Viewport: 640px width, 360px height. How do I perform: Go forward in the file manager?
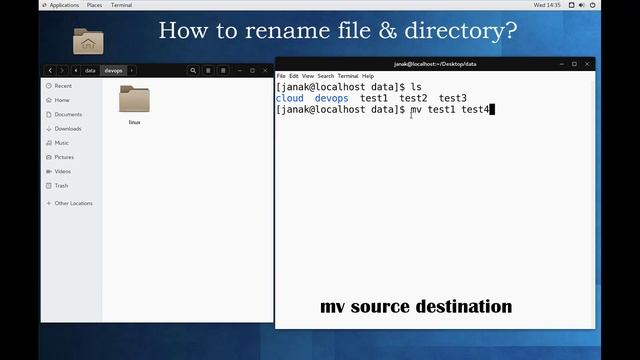tap(62, 71)
